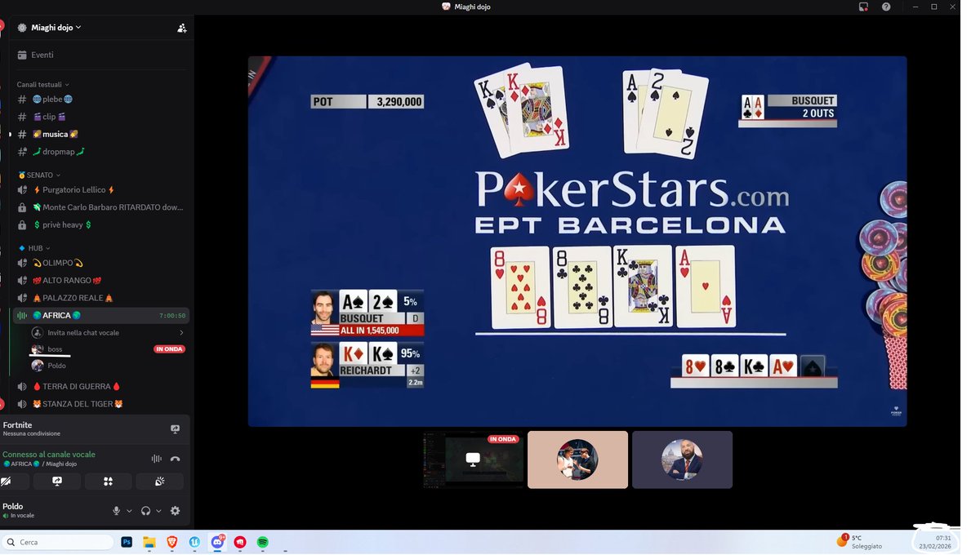The image size is (980, 555).
Task: Open Photoshop from the taskbar
Action: point(127,542)
